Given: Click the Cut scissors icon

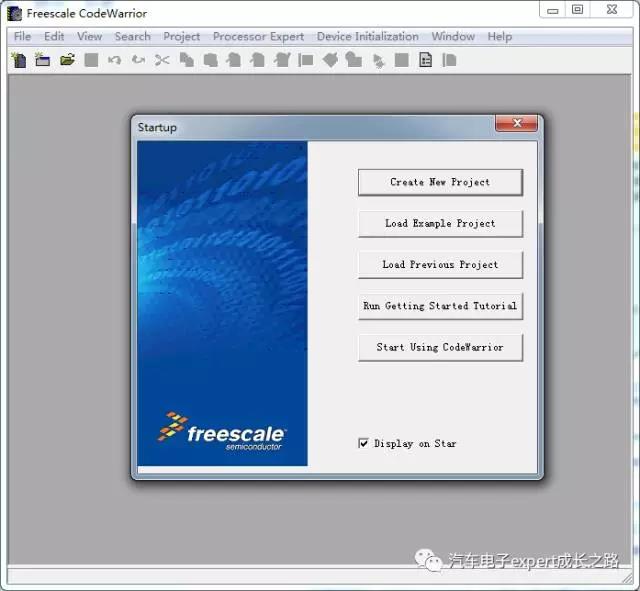Looking at the screenshot, I should click(162, 60).
